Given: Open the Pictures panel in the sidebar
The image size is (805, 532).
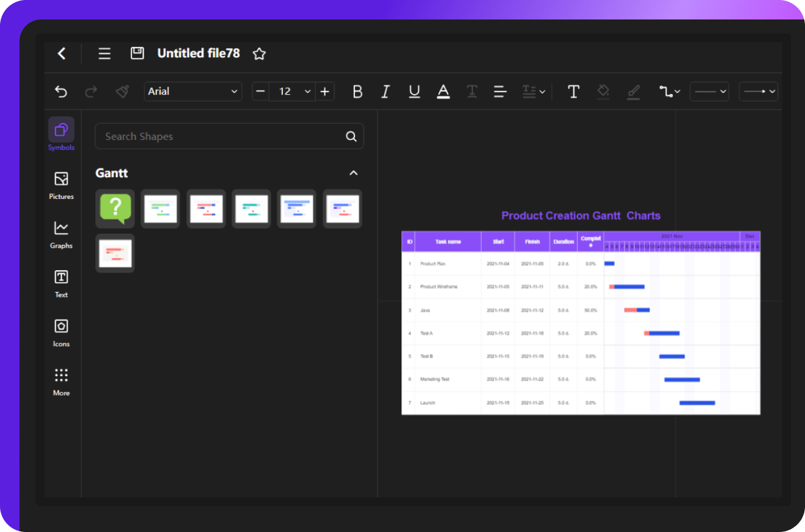Looking at the screenshot, I should (x=61, y=184).
